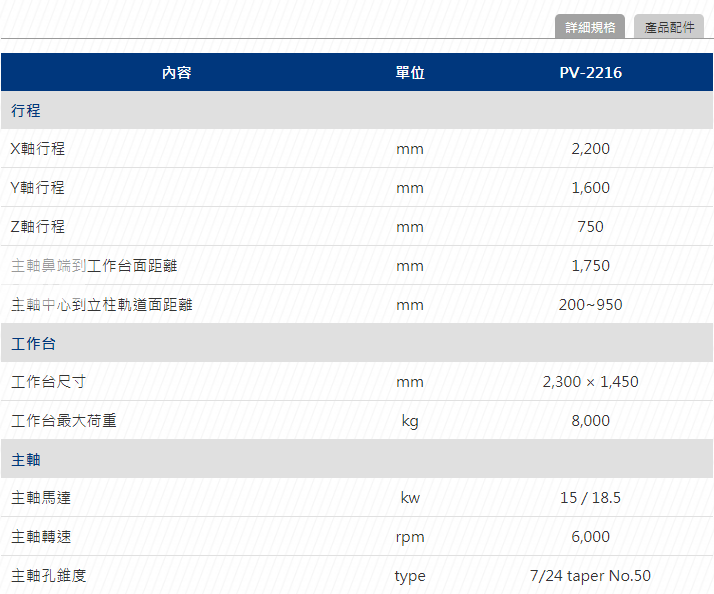Click the 2,300 × 1,450 table size value
Screen dimensions: 714x594
coord(590,382)
